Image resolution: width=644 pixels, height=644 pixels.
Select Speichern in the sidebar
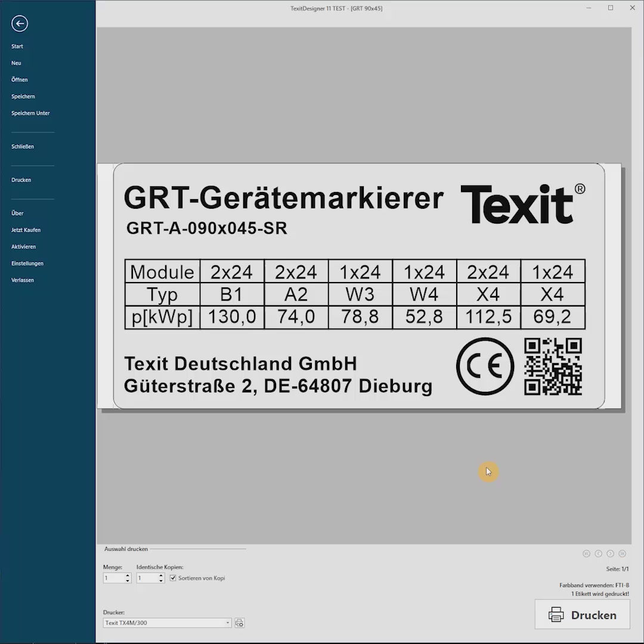23,97
